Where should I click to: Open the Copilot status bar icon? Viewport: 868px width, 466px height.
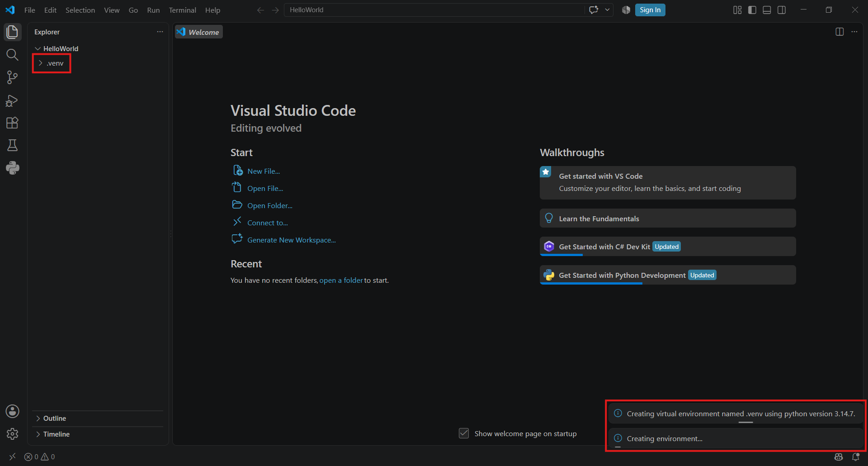839,457
